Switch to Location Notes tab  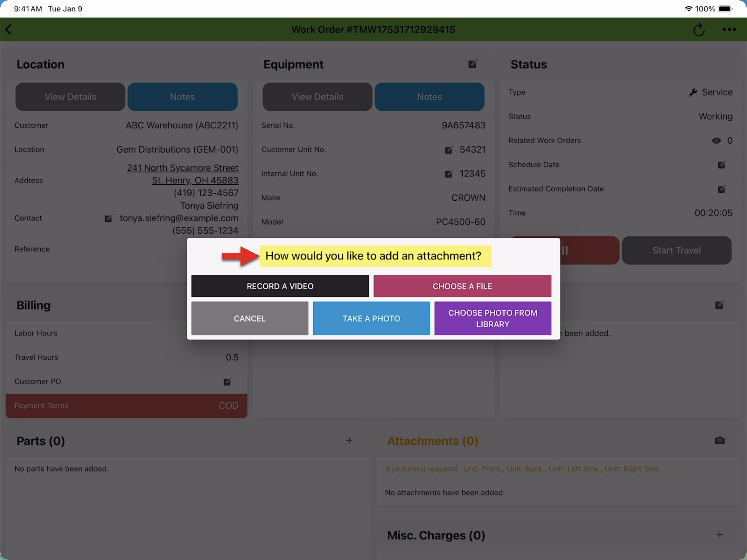pyautogui.click(x=182, y=97)
